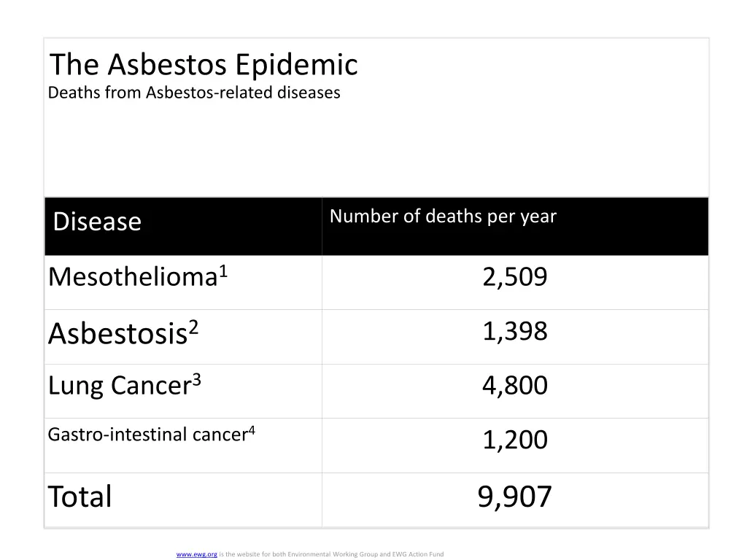Select the subtitle 'Deaths from Asbestos-related diseases'
The image size is (747, 560).
pyautogui.click(x=194, y=93)
